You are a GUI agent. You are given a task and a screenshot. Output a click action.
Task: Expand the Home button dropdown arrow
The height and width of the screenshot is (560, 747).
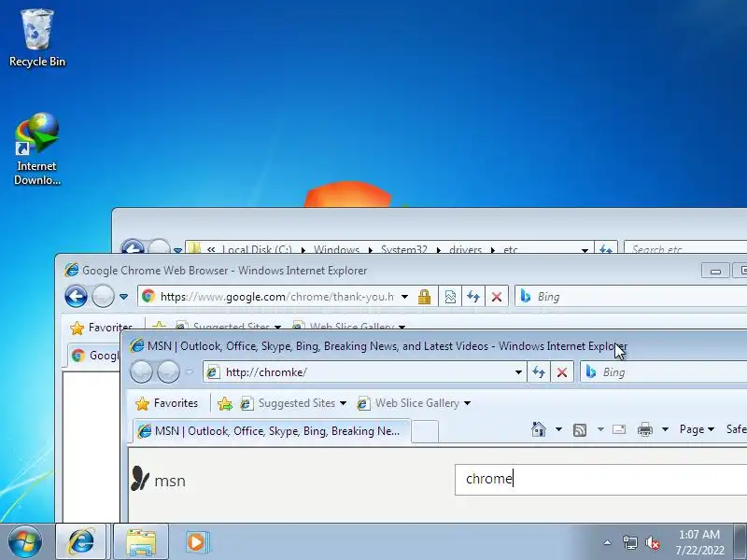(x=558, y=429)
